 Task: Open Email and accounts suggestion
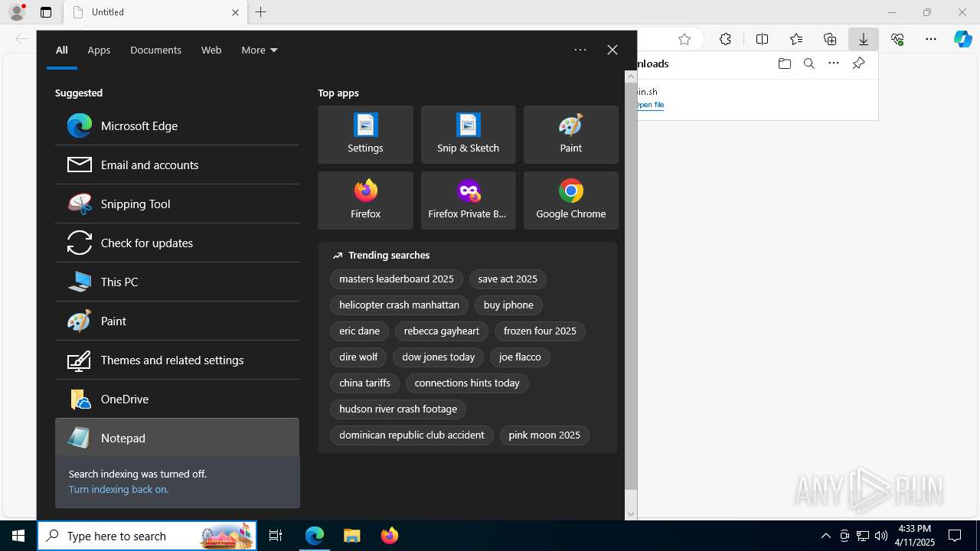click(x=177, y=165)
